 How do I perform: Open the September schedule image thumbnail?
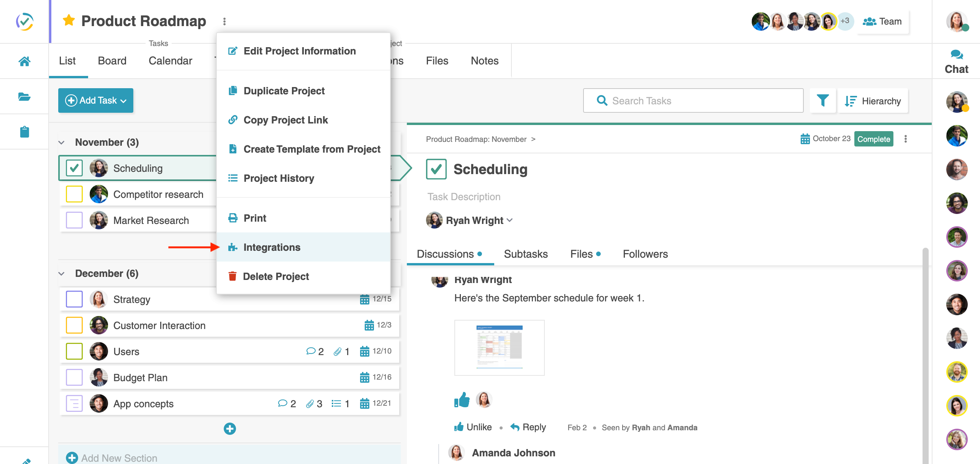point(499,347)
